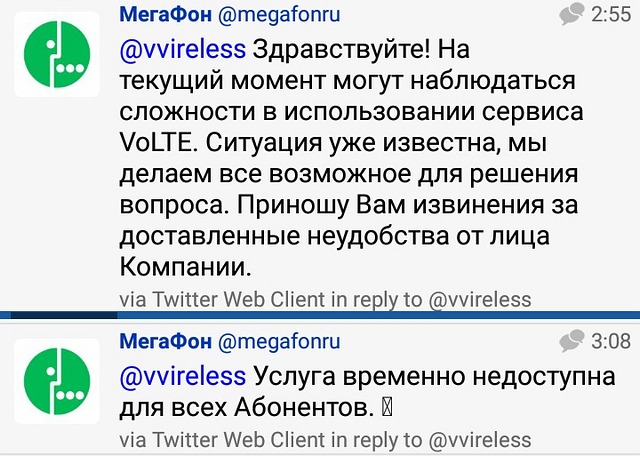This screenshot has width=640, height=456.
Task: Click the 2:55 timestamp
Action: click(611, 14)
